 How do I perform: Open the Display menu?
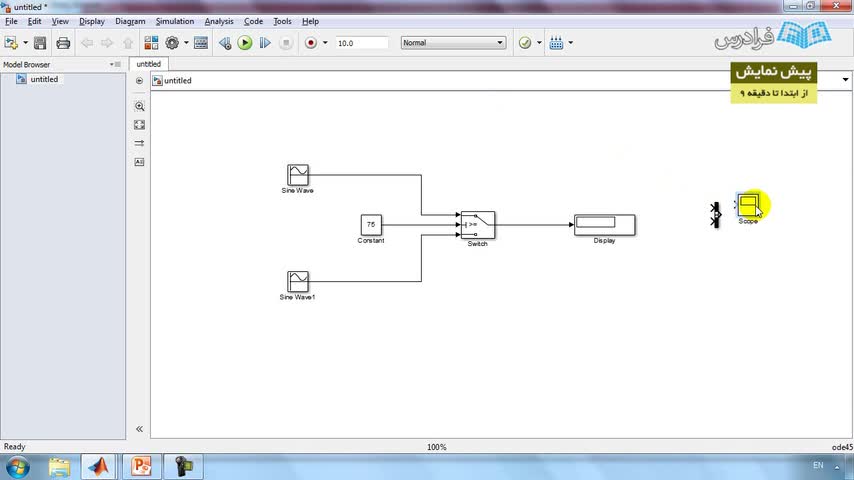[92, 21]
